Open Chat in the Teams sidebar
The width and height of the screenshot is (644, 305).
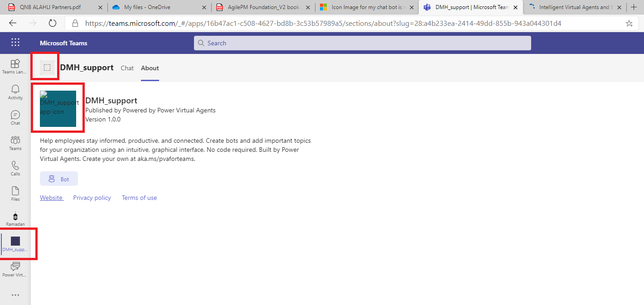(15, 117)
